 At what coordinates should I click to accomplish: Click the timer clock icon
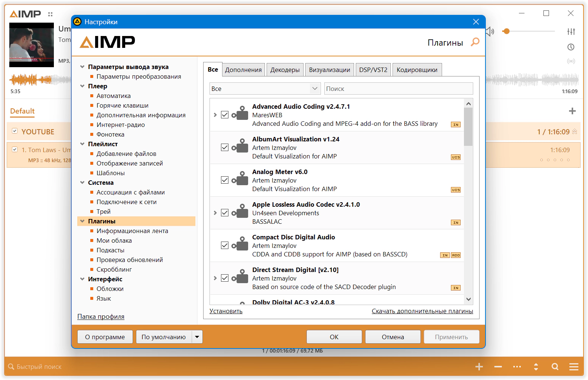coord(571,47)
